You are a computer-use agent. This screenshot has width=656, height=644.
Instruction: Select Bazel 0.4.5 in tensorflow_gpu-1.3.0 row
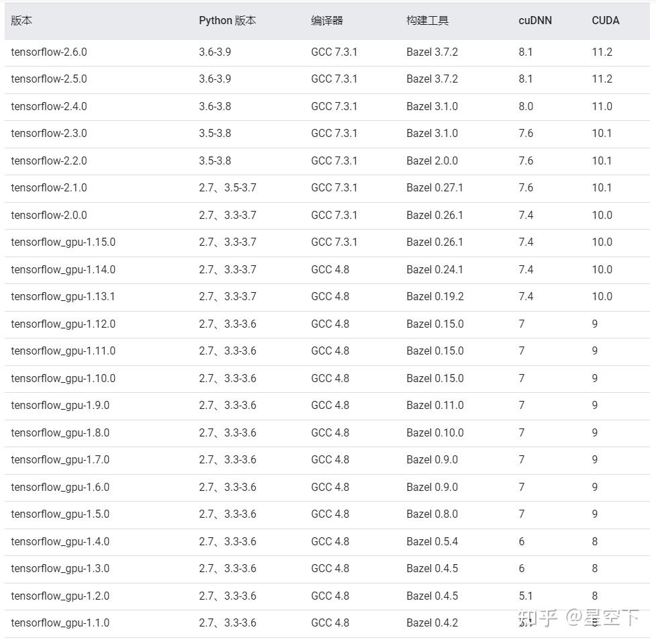click(x=432, y=568)
